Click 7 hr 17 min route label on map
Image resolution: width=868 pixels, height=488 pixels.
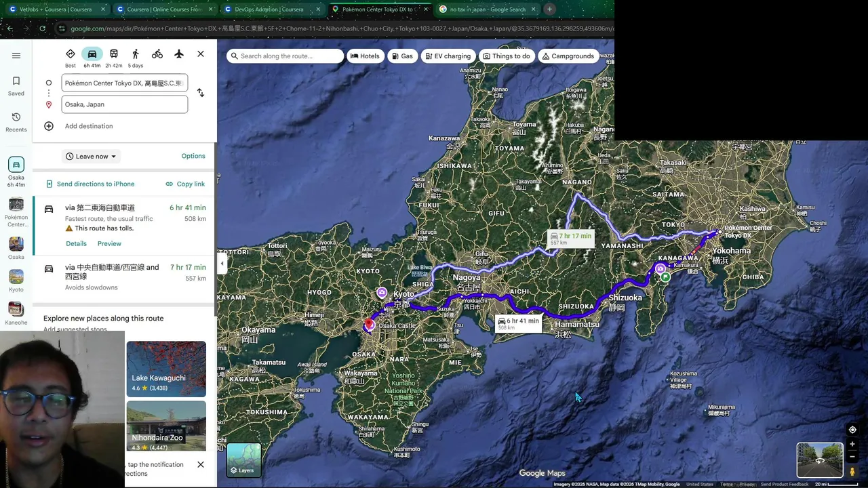click(571, 239)
